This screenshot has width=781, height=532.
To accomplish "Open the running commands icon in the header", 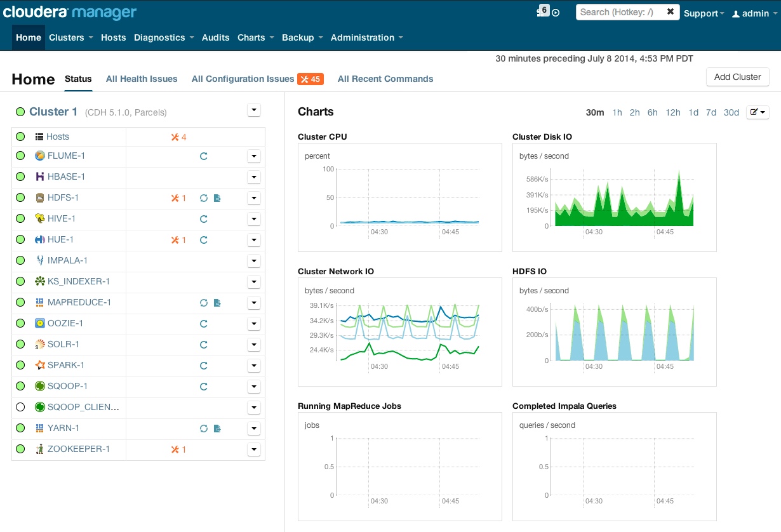I will point(556,13).
